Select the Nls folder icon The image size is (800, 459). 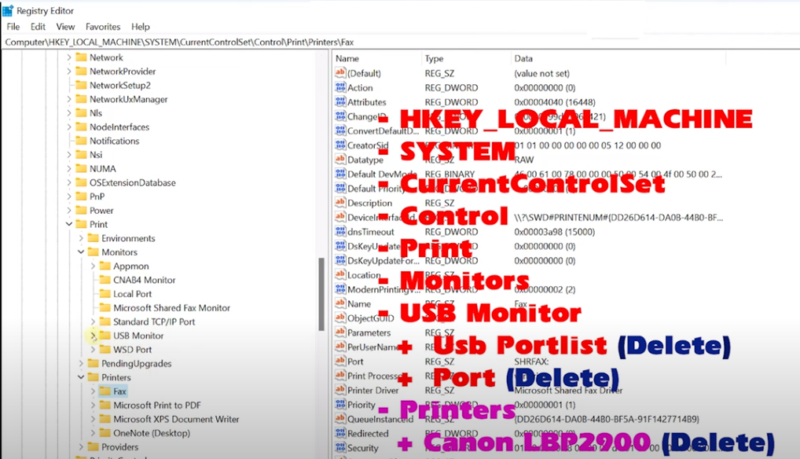(81, 112)
